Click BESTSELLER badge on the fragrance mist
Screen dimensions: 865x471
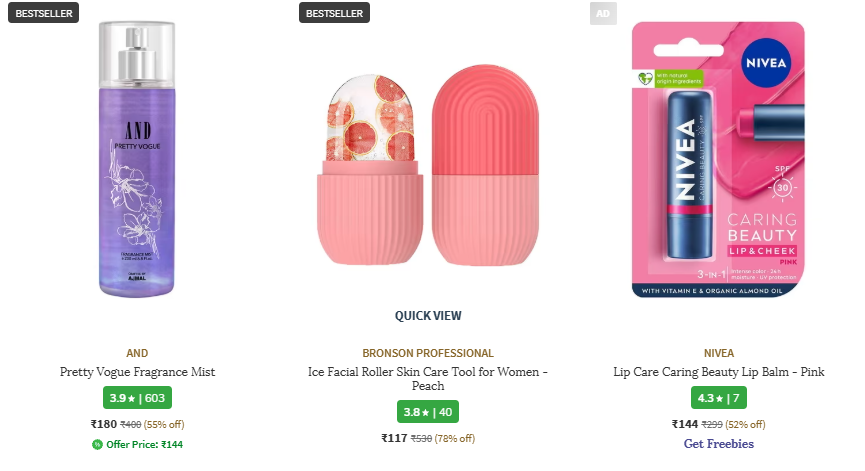click(x=43, y=13)
